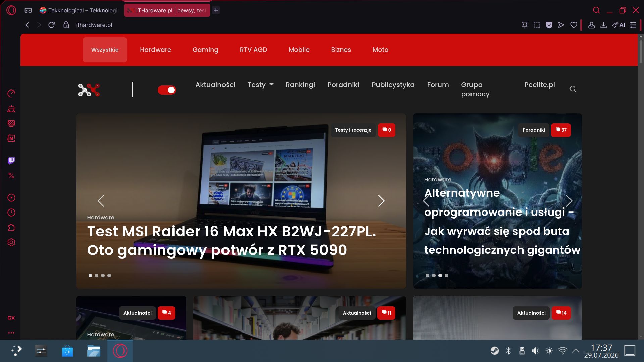644x362 pixels.
Task: Switch to the Tekknological browser tab
Action: tap(80, 10)
